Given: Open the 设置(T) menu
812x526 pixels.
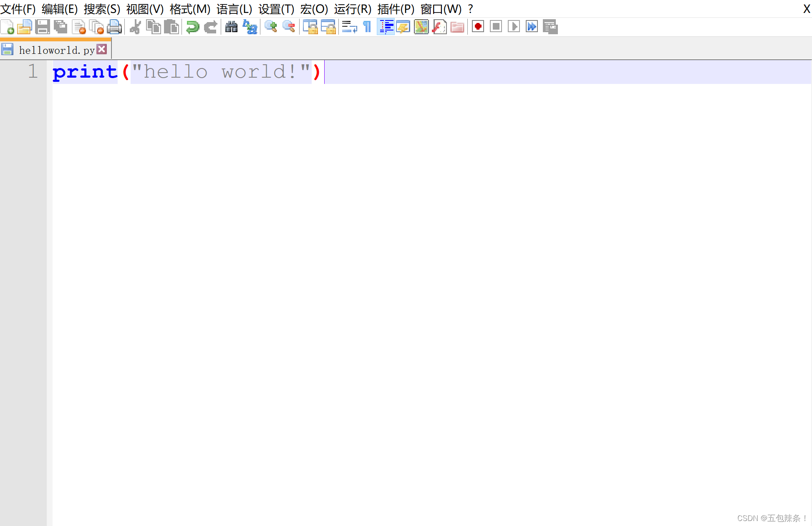Looking at the screenshot, I should pyautogui.click(x=276, y=9).
